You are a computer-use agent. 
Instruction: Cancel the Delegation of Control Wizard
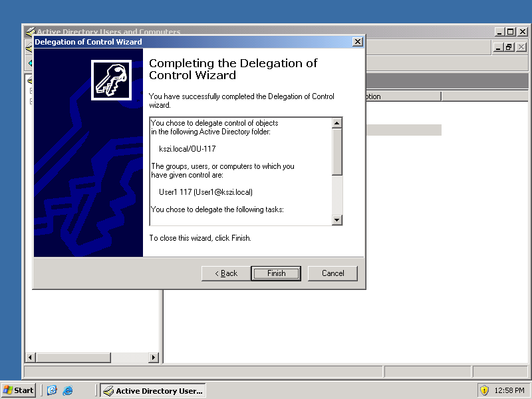coord(332,273)
